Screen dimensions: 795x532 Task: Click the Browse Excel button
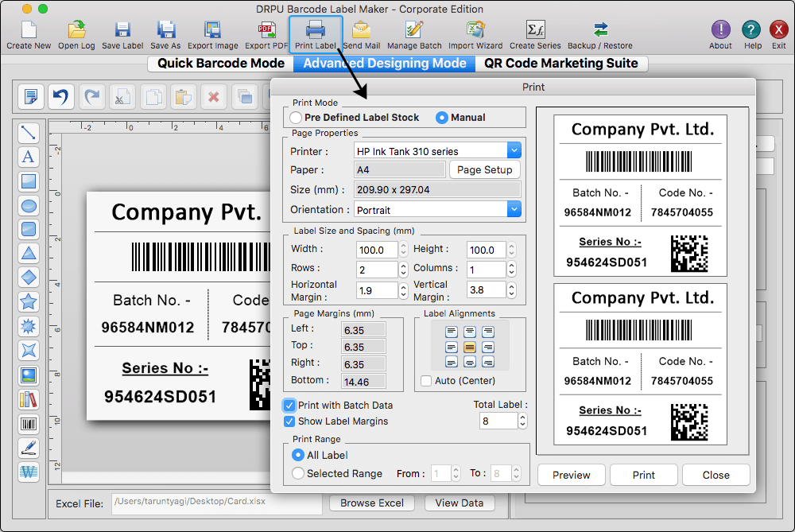pos(371,503)
